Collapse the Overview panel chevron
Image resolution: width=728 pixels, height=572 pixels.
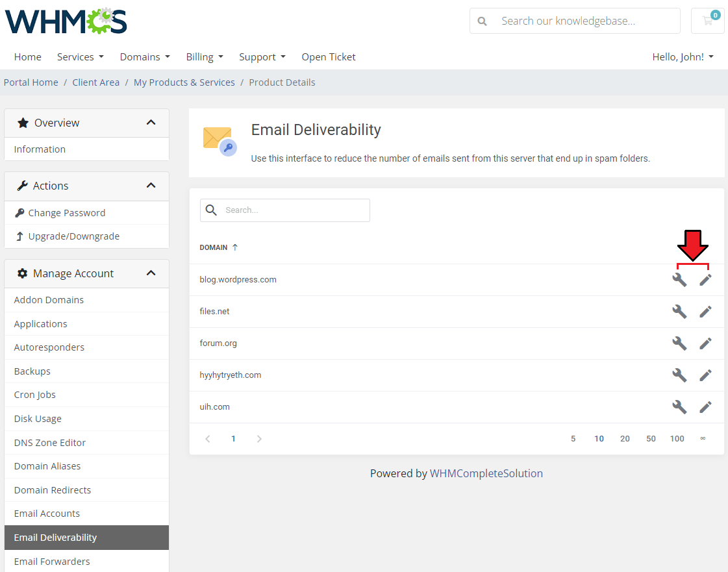point(151,123)
